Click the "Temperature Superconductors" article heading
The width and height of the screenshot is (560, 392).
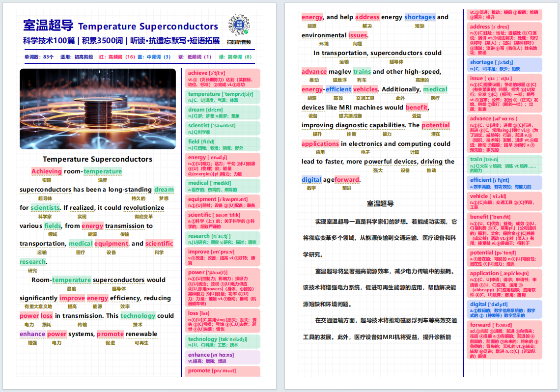(x=97, y=159)
